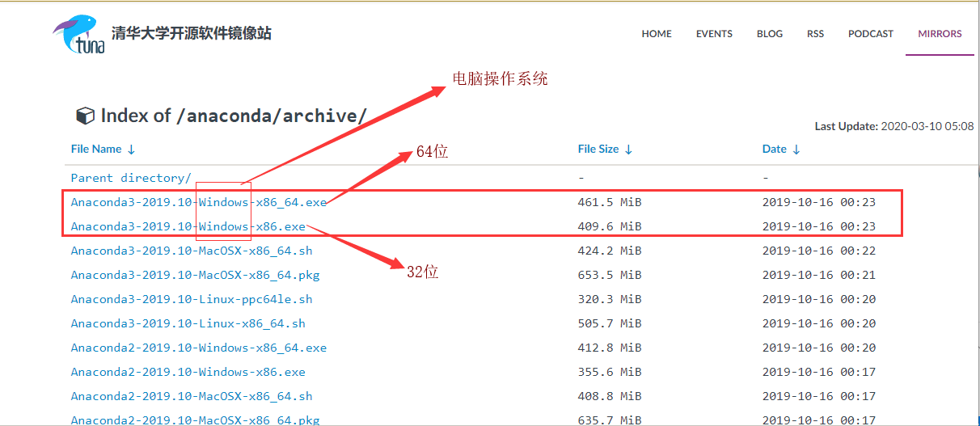Click the 424.2 MiB file size

(610, 251)
